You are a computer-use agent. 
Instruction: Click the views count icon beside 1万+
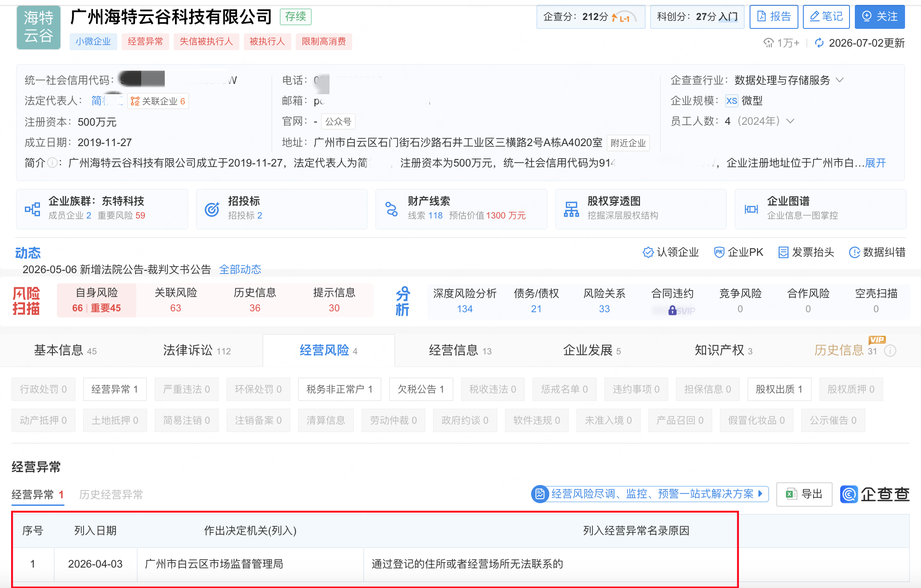click(x=768, y=43)
